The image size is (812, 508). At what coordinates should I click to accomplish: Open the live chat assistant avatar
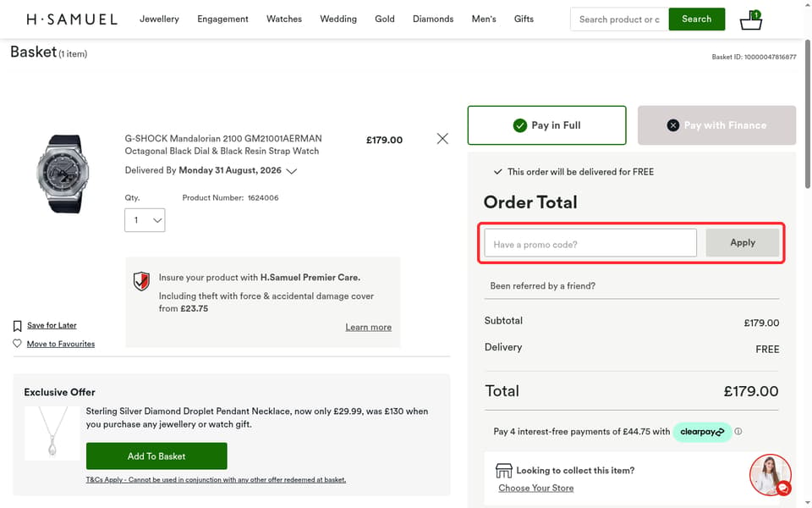770,475
